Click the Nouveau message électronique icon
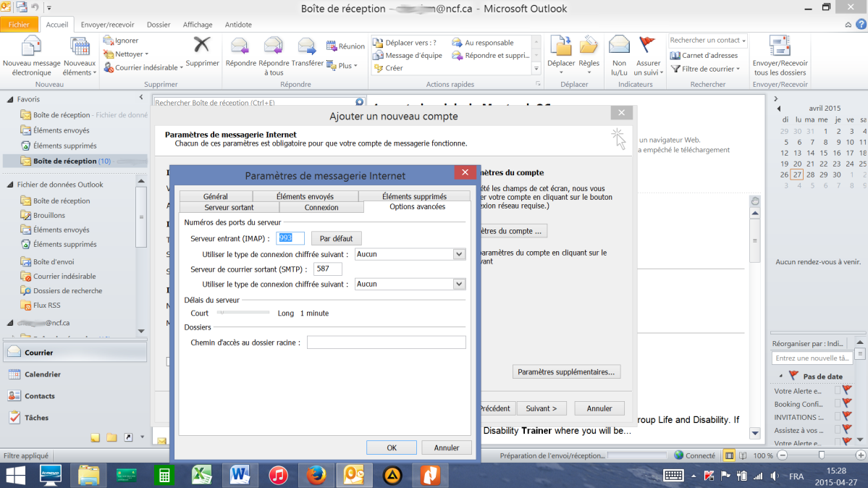 (31, 47)
